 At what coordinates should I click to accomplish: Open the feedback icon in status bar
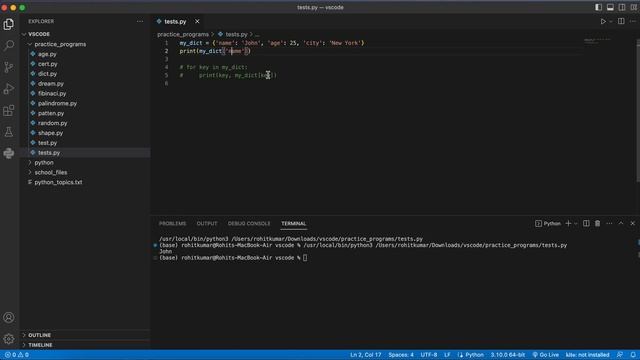(x=620, y=355)
